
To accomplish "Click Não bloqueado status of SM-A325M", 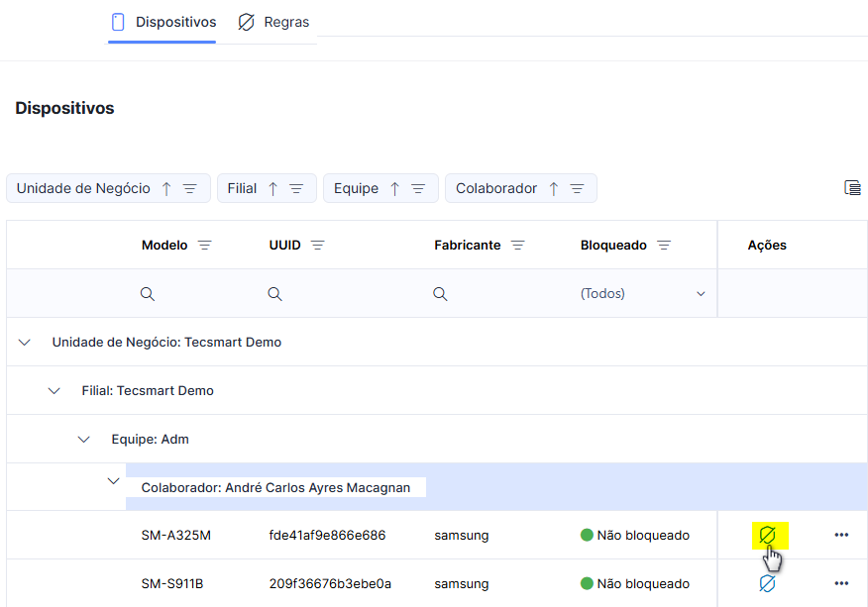I will tap(635, 536).
